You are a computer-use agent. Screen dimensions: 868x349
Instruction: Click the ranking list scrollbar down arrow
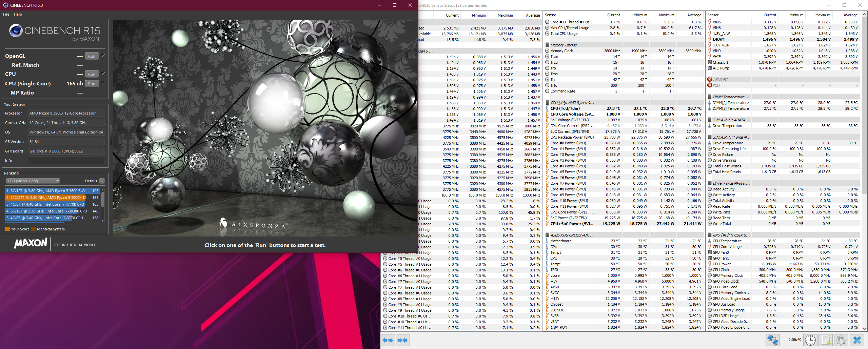coord(103,221)
